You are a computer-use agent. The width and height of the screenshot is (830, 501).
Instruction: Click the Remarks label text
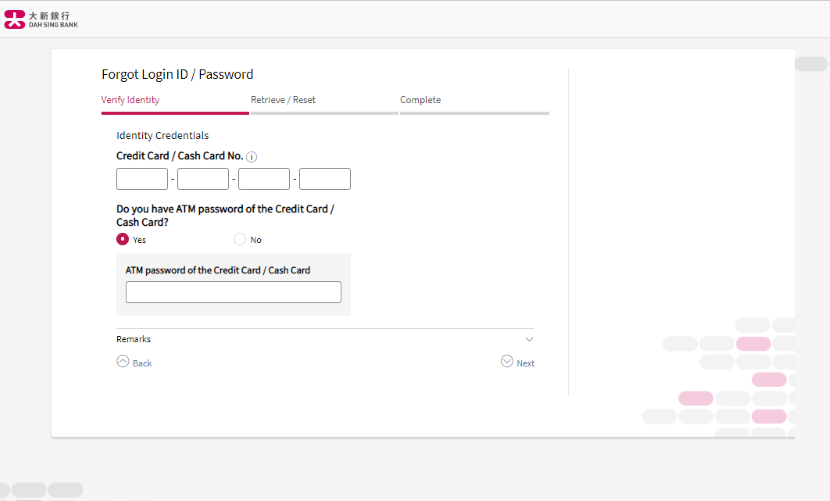coord(133,339)
